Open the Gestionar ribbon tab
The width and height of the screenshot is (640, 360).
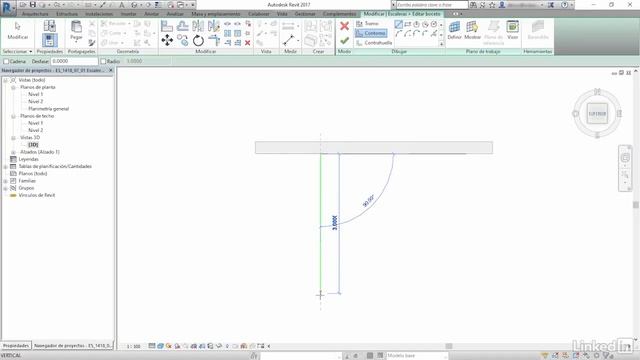(305, 14)
